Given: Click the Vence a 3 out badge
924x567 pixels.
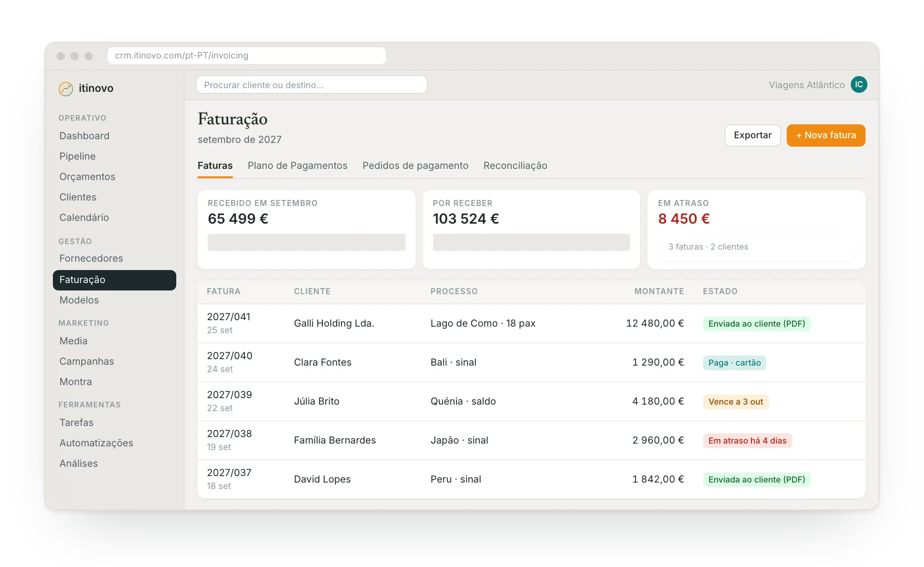Looking at the screenshot, I should coord(736,402).
